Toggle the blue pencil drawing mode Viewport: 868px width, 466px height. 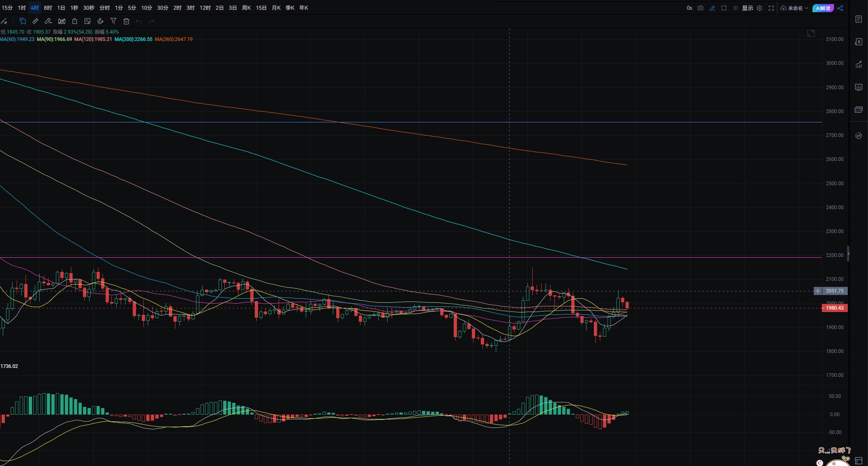coord(712,8)
